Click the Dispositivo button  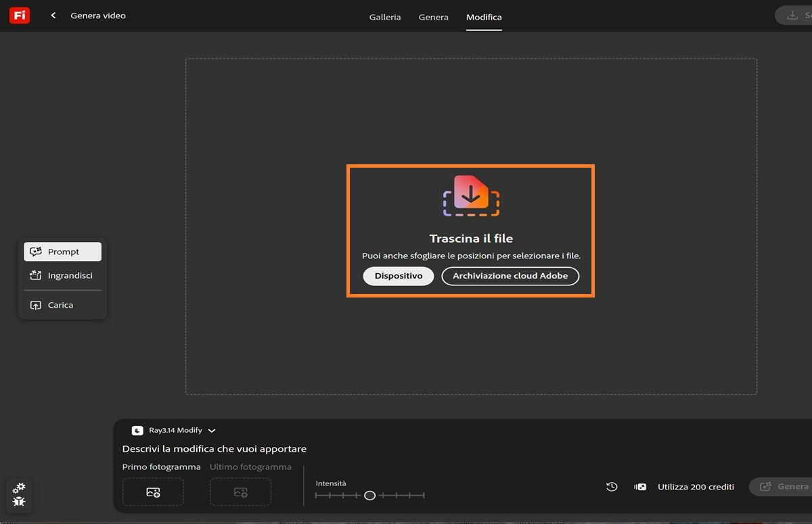tap(399, 276)
